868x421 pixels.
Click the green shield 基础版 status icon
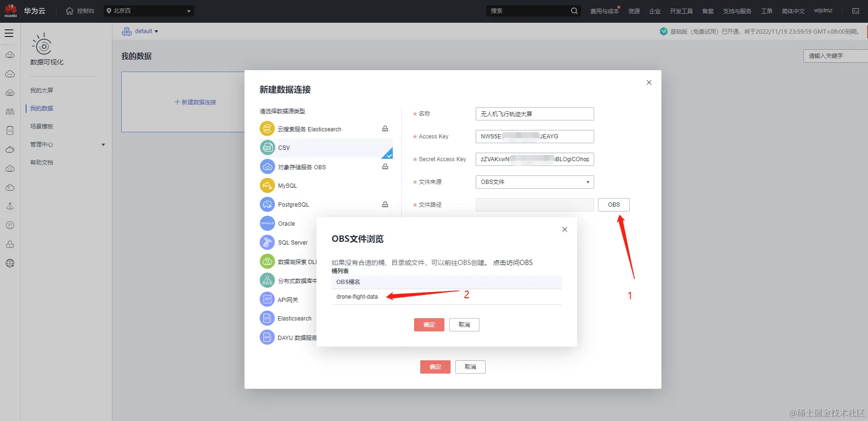pyautogui.click(x=663, y=31)
